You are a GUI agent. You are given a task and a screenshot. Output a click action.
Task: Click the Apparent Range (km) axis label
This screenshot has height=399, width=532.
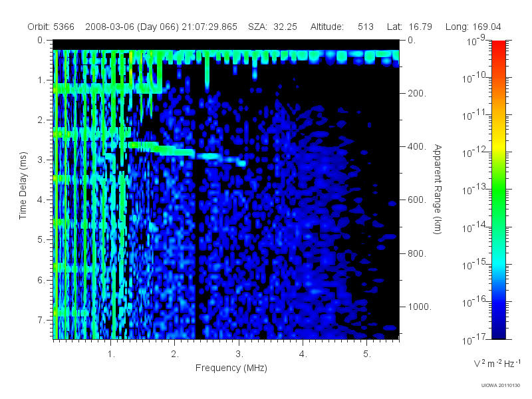click(438, 189)
